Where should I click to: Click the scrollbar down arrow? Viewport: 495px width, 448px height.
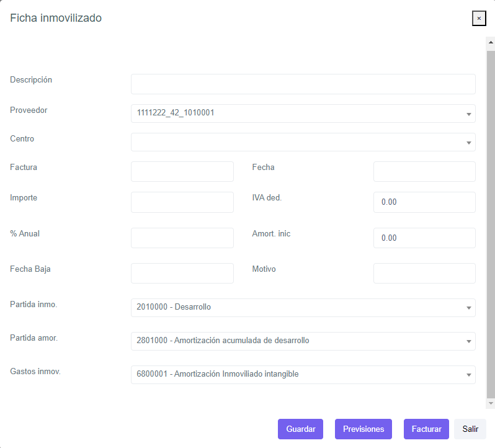(491, 404)
